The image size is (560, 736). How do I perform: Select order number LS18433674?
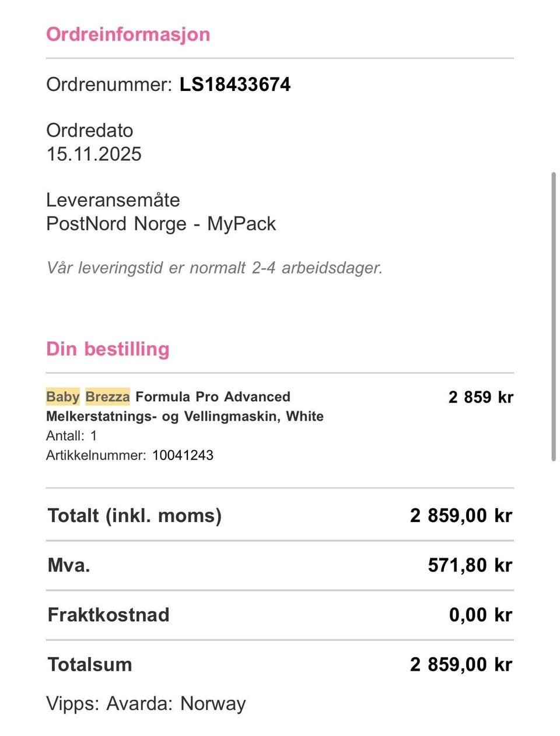pos(235,85)
